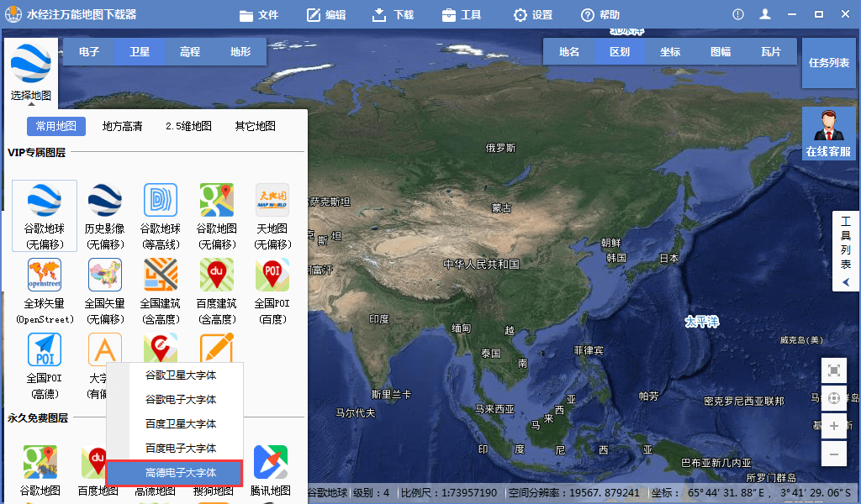
Task: Choose 谷歌电子大字体 from popup menu
Action: coord(180,399)
